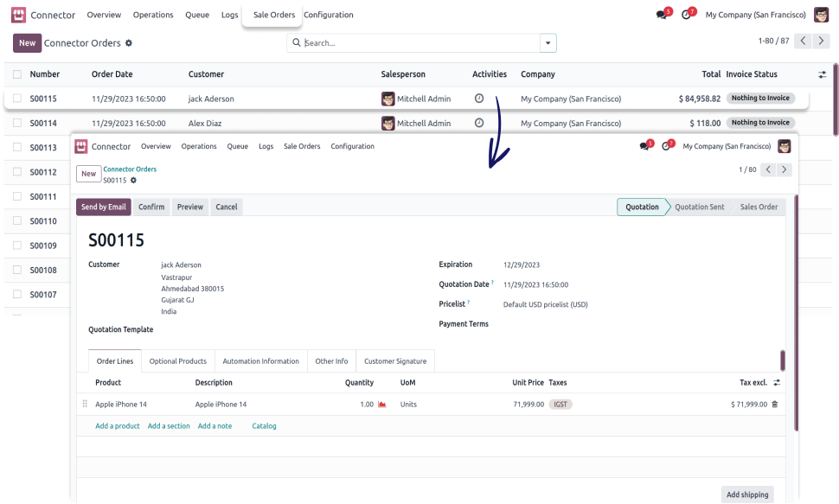Open the activity clock for order S00115

(479, 99)
